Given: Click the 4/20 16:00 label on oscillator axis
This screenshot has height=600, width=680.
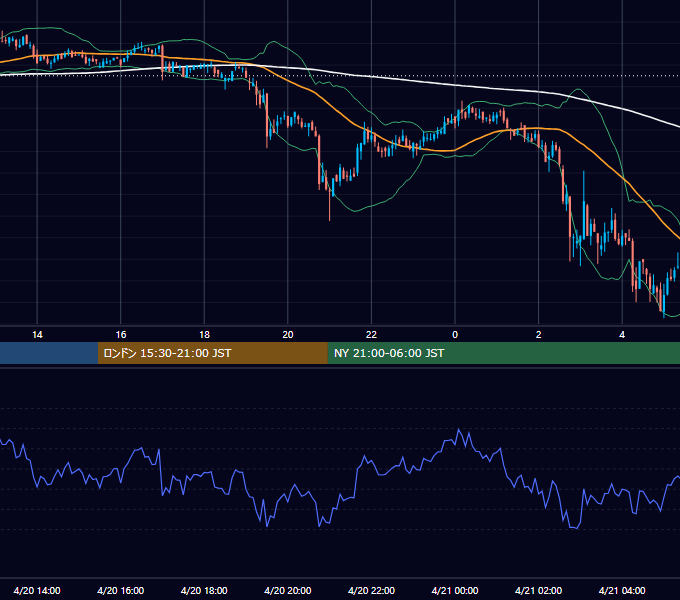Looking at the screenshot, I should (121, 590).
